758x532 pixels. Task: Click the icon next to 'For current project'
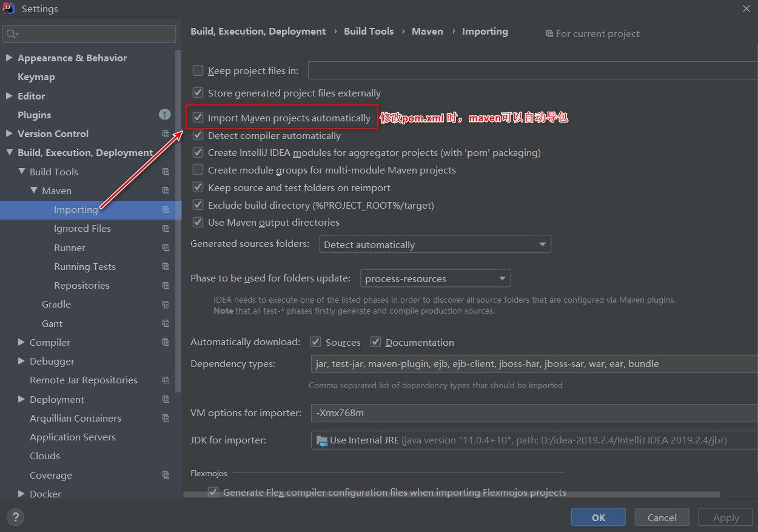[549, 34]
